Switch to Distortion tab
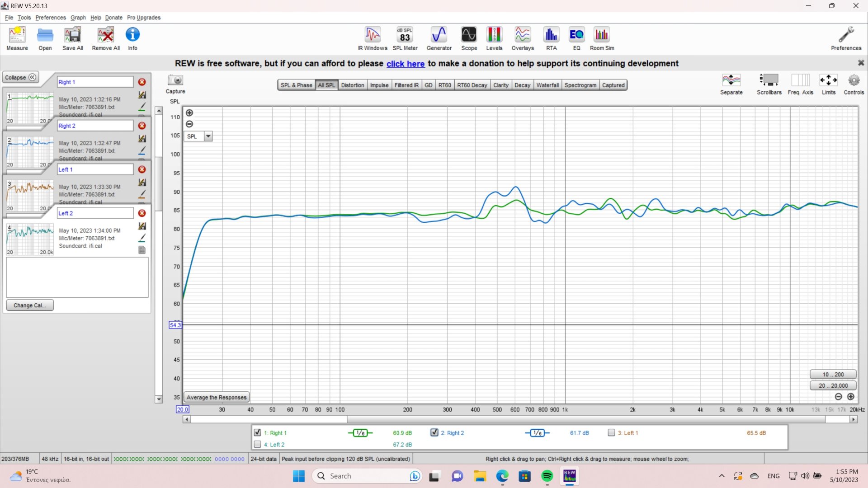The height and width of the screenshot is (488, 868). click(x=353, y=85)
